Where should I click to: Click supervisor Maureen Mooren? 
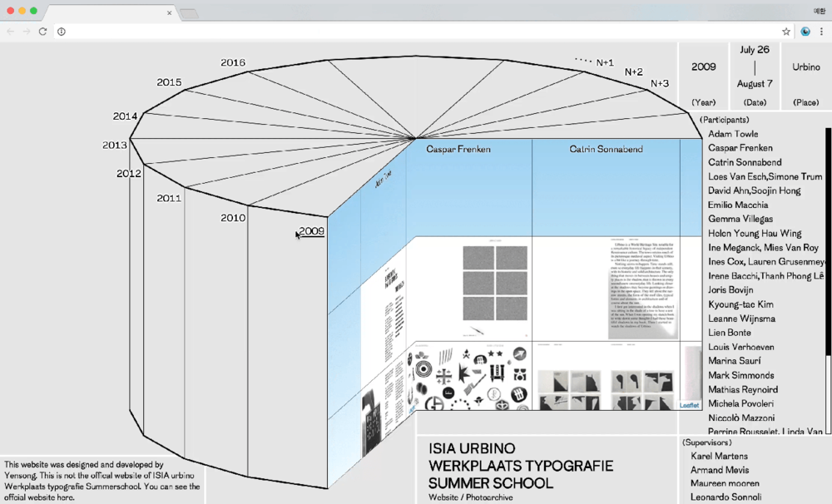pos(725,484)
